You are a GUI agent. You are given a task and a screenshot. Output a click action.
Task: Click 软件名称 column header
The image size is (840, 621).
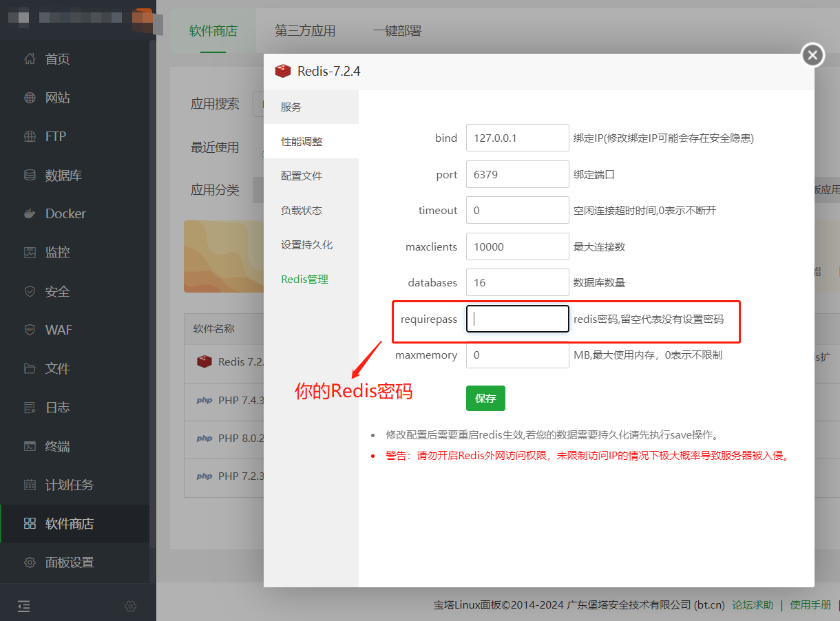pos(213,328)
